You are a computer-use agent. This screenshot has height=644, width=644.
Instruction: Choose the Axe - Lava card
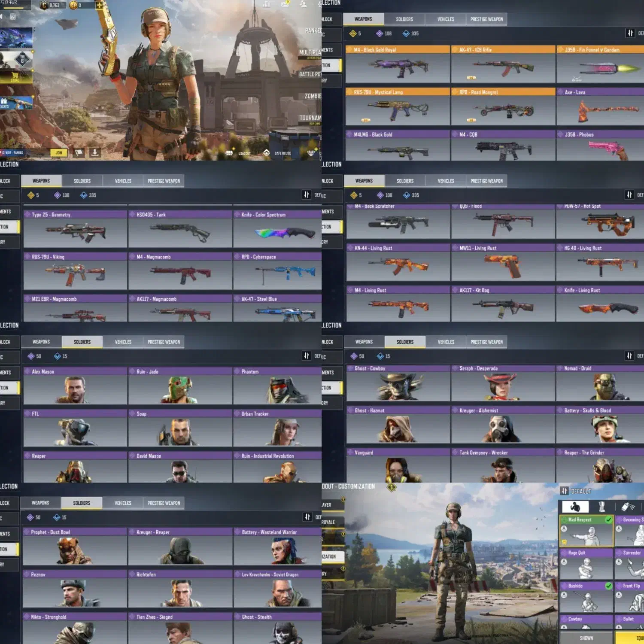click(x=600, y=106)
